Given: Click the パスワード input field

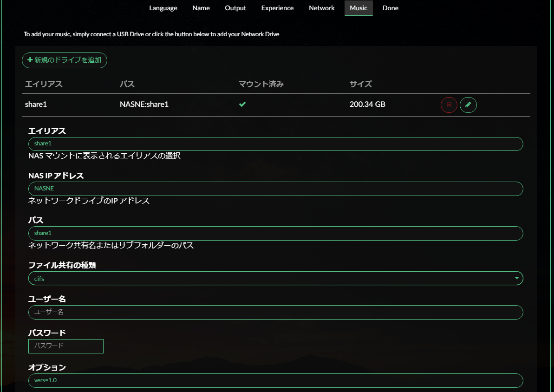Looking at the screenshot, I should (66, 346).
